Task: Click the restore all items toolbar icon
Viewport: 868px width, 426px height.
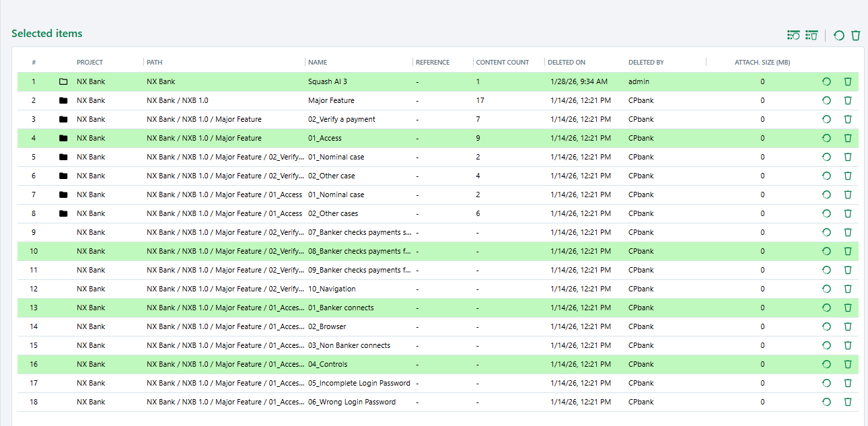Action: [793, 35]
